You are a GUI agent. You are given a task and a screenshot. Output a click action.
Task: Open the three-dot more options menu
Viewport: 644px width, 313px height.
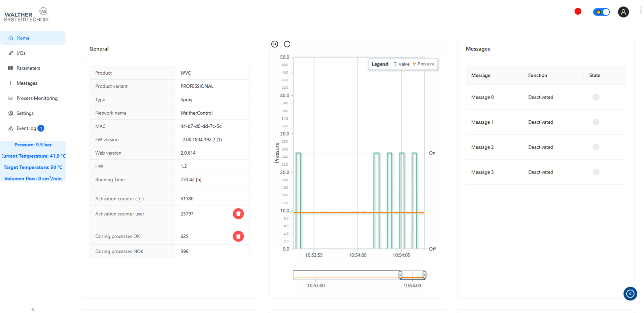pos(641,11)
